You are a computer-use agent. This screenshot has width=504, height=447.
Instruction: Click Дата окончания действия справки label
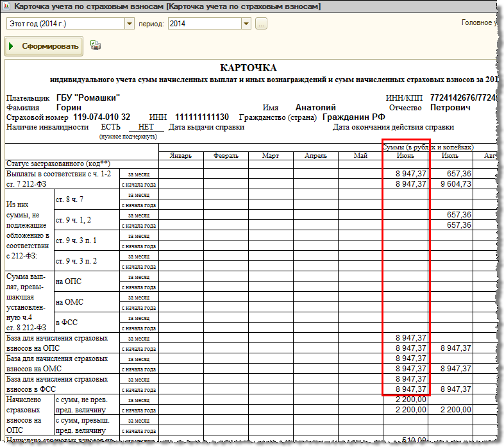pyautogui.click(x=394, y=127)
